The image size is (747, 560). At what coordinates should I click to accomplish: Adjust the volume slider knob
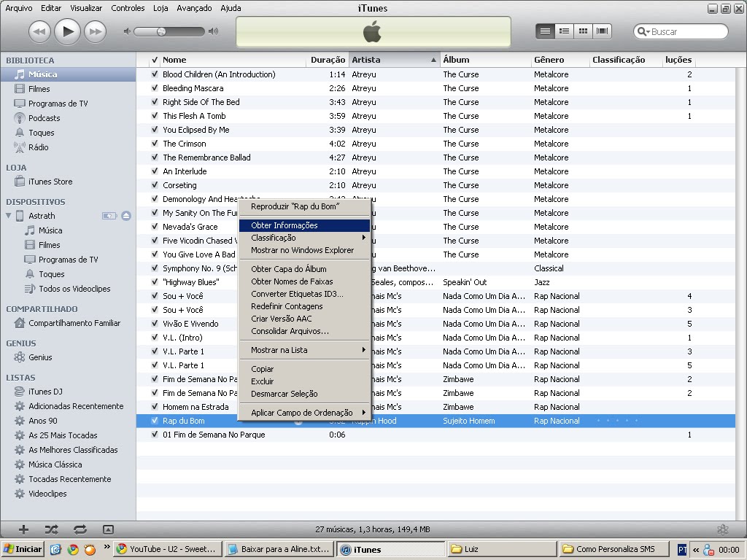(x=161, y=31)
